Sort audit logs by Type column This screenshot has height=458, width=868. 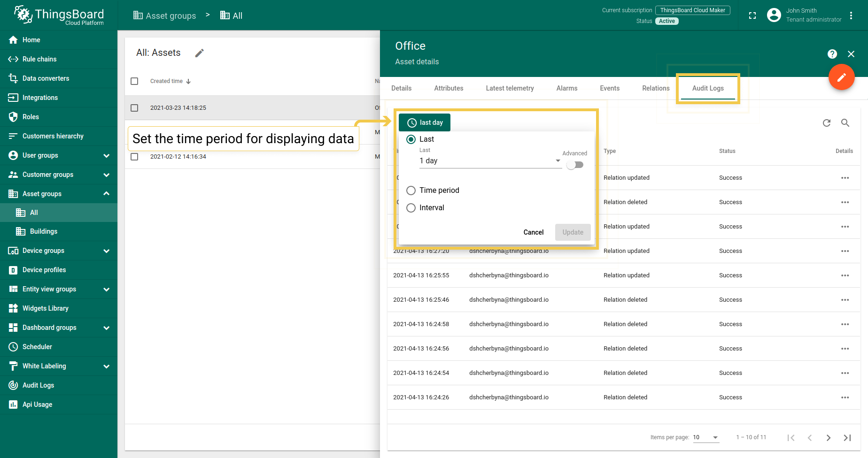coord(610,151)
